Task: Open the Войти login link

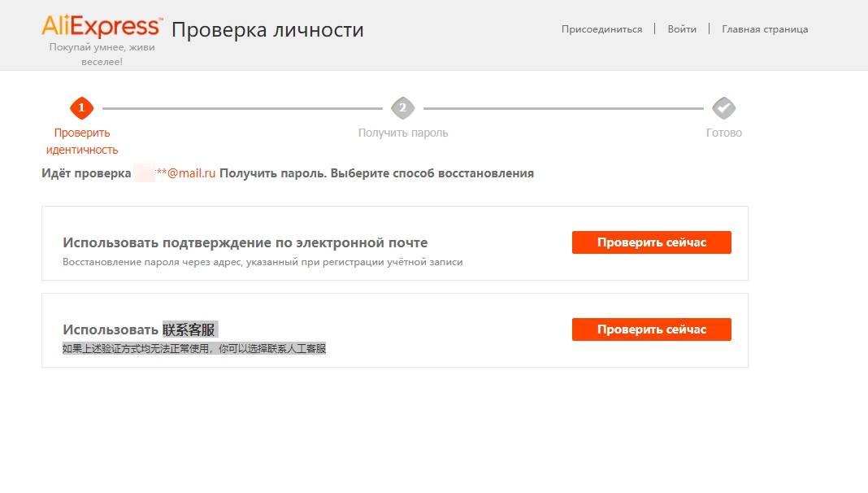Action: [x=682, y=29]
